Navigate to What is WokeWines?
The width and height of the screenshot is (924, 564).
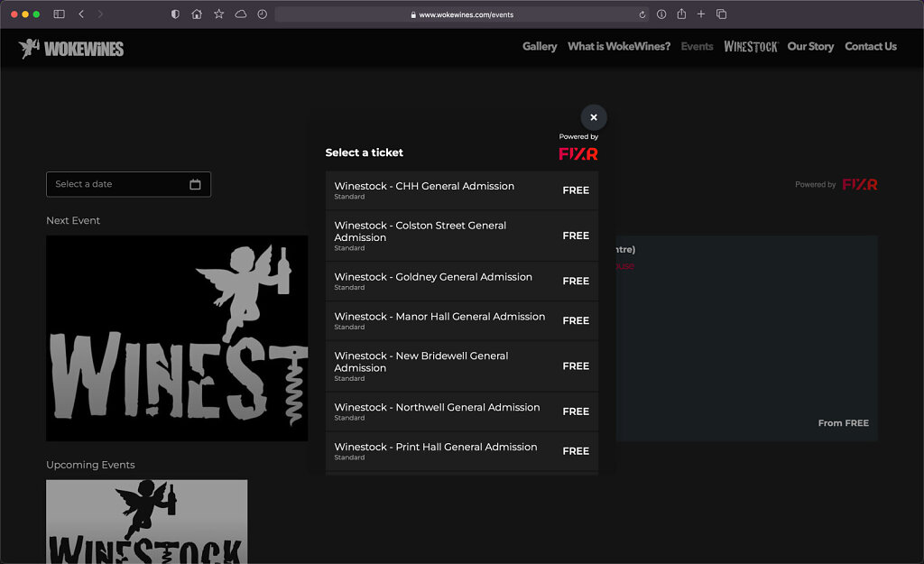pyautogui.click(x=619, y=47)
